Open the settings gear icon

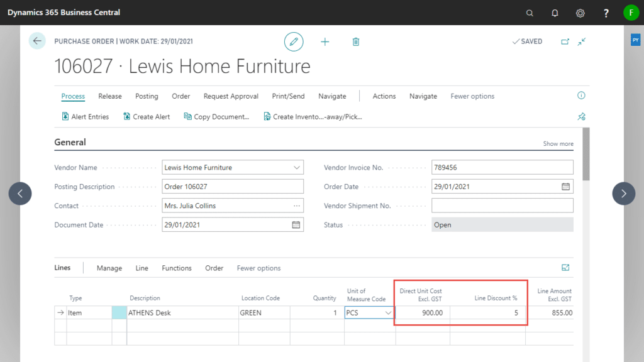pyautogui.click(x=580, y=13)
